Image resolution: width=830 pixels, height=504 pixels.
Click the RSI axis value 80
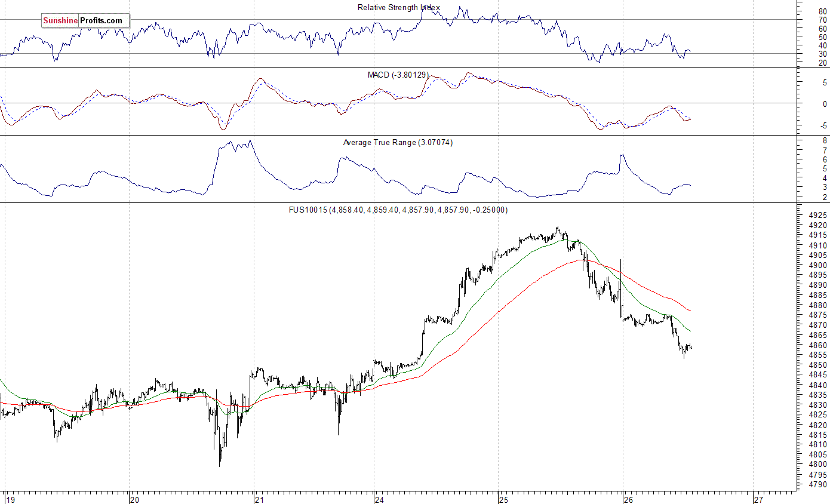pyautogui.click(x=822, y=11)
